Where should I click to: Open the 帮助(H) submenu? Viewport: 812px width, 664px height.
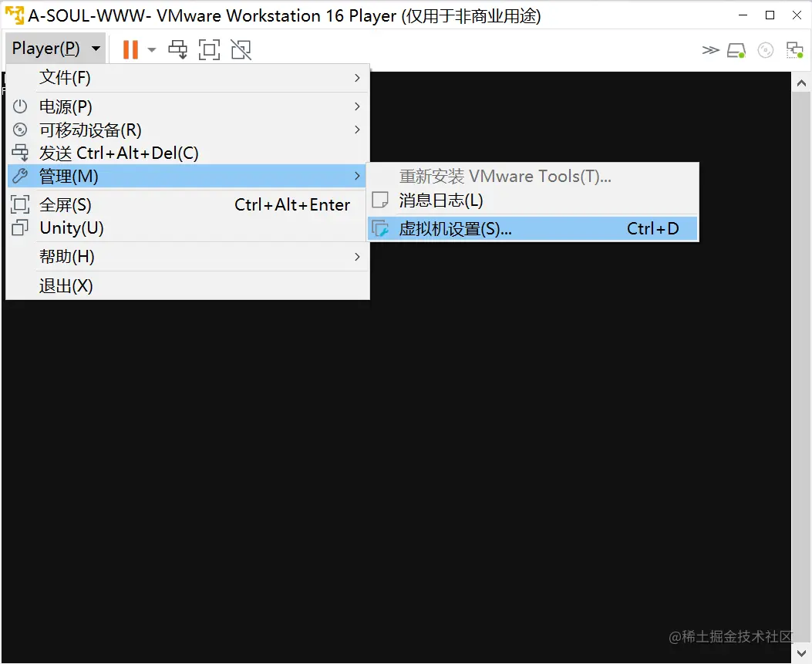(187, 256)
